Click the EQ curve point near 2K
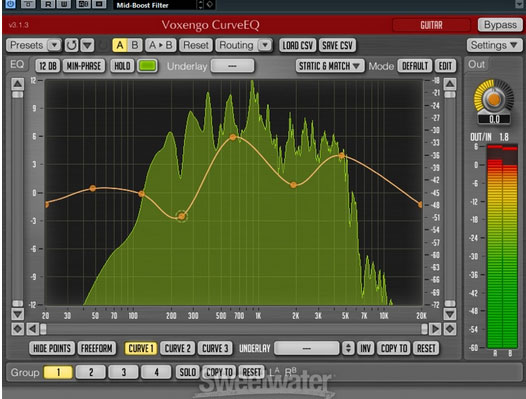This screenshot has width=526, height=399. click(x=293, y=185)
